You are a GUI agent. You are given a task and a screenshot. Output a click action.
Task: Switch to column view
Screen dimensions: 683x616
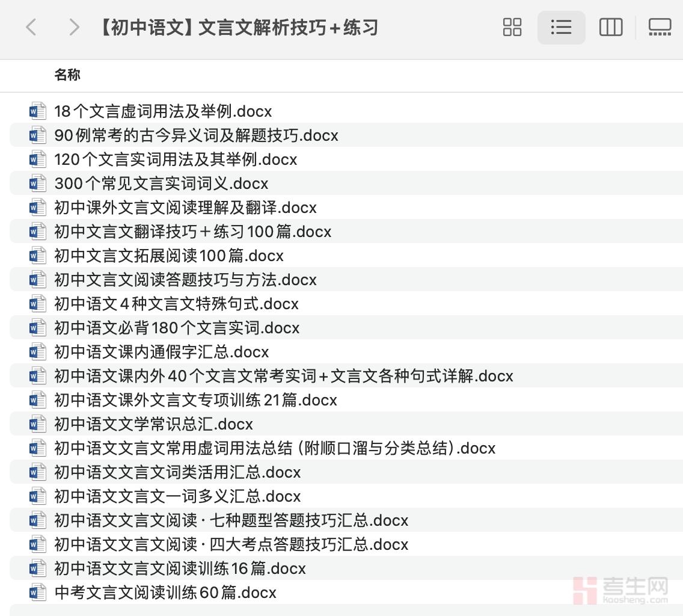[x=610, y=27]
